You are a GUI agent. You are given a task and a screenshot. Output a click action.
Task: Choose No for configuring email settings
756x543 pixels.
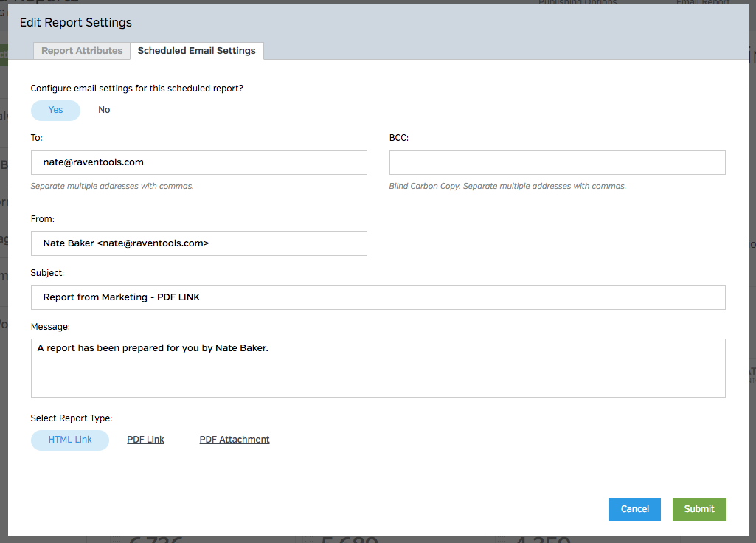(104, 110)
